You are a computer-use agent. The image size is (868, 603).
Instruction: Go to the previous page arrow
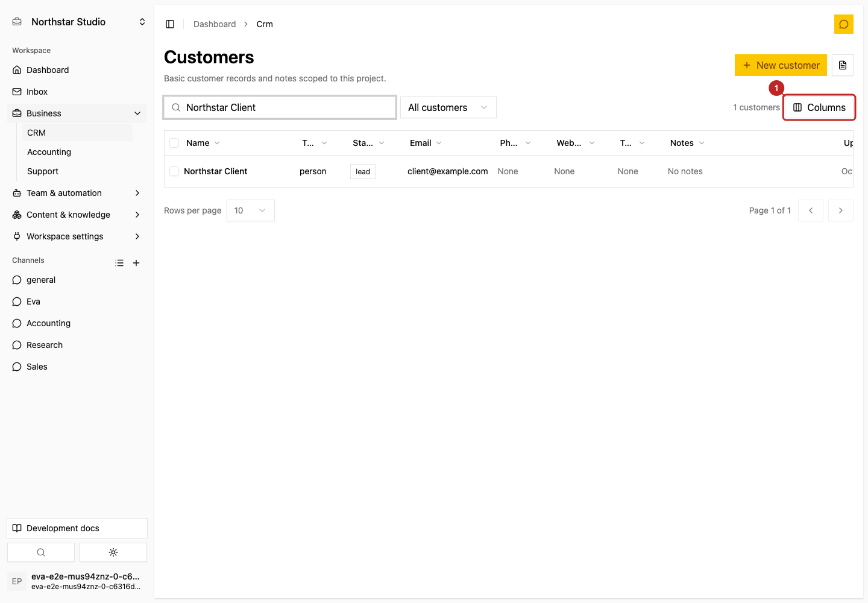tap(811, 210)
